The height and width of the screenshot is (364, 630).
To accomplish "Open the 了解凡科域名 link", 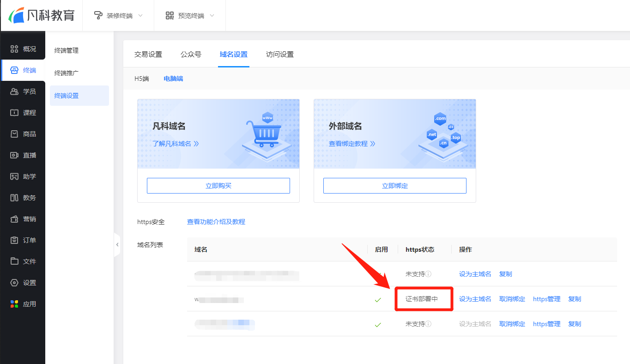I will pyautogui.click(x=176, y=144).
